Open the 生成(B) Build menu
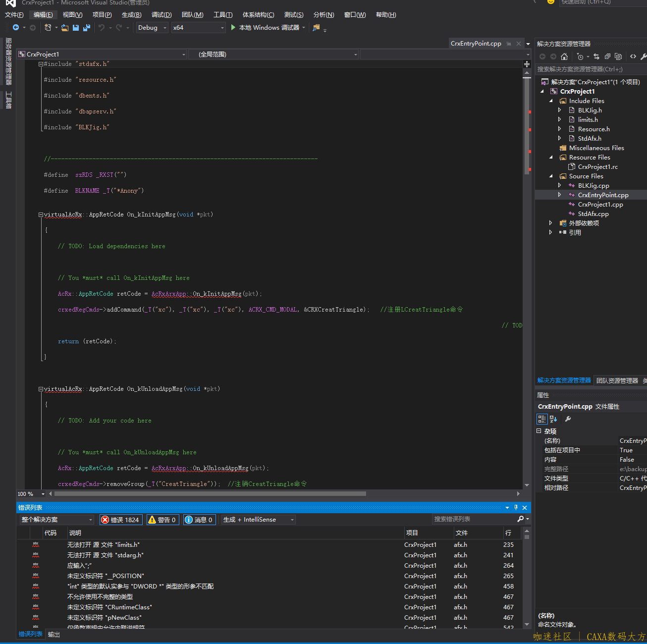647x644 pixels. click(x=131, y=15)
